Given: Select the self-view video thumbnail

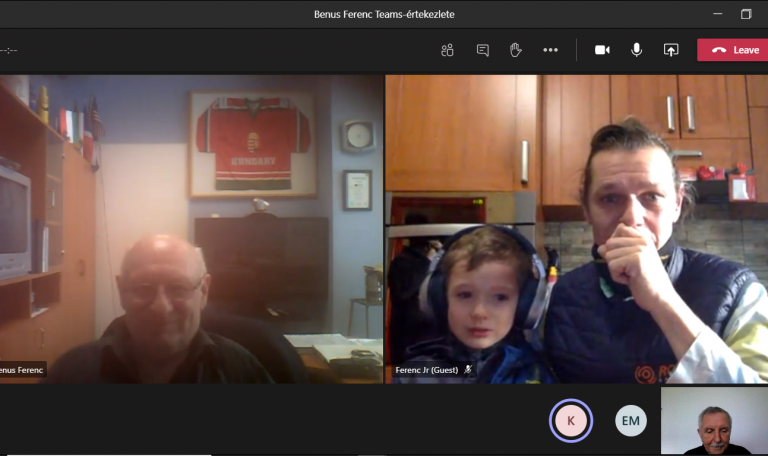Looking at the screenshot, I should tap(714, 421).
